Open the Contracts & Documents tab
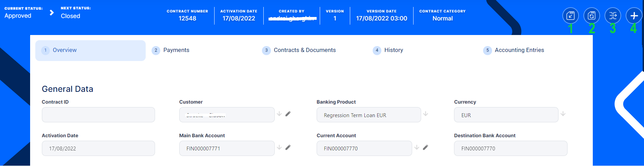 305,50
